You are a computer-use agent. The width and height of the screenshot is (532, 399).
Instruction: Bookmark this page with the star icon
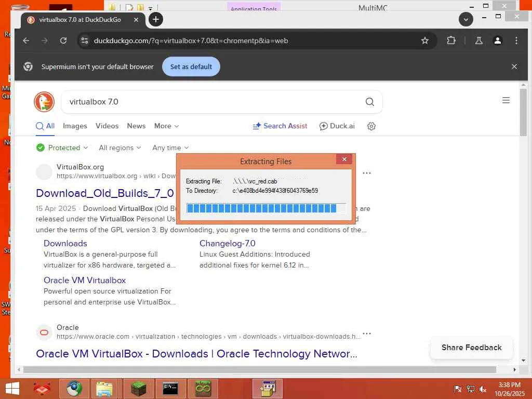click(424, 41)
